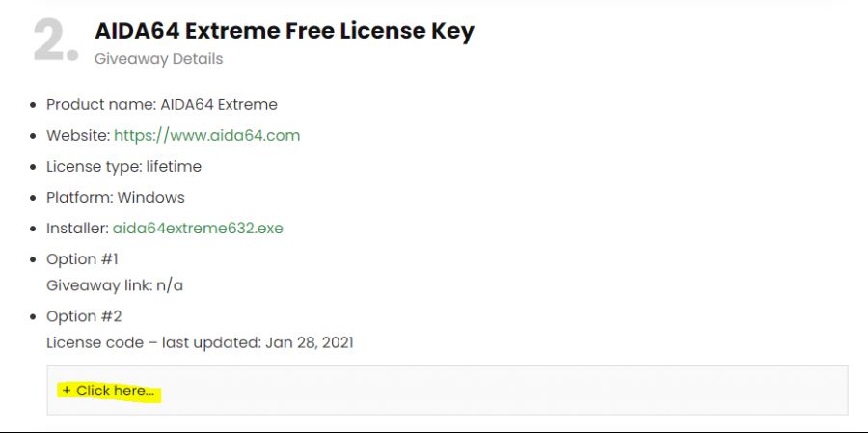Screen dimensions: 868x433
Task: Select the "AIDA64 Extreme Free License Key" heading
Action: 284,31
